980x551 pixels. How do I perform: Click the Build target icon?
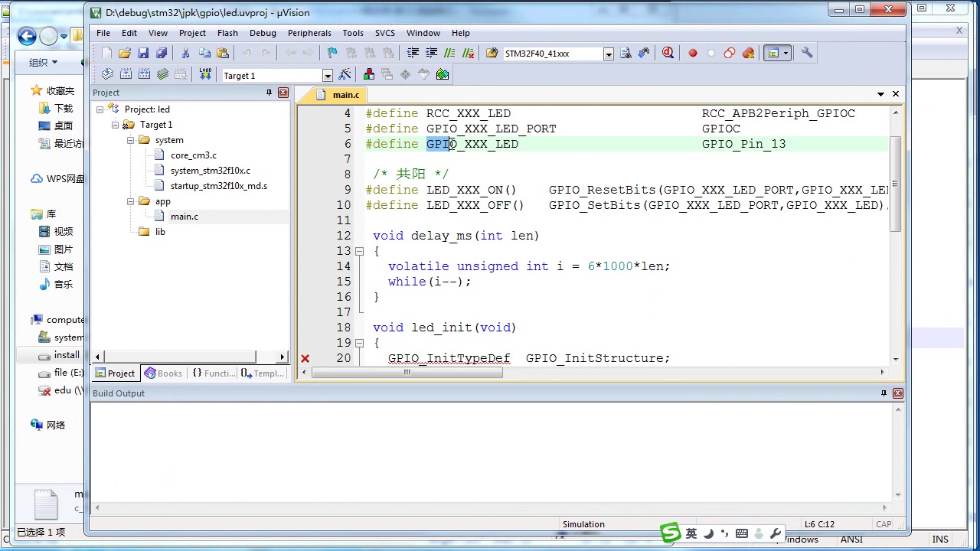coord(126,74)
